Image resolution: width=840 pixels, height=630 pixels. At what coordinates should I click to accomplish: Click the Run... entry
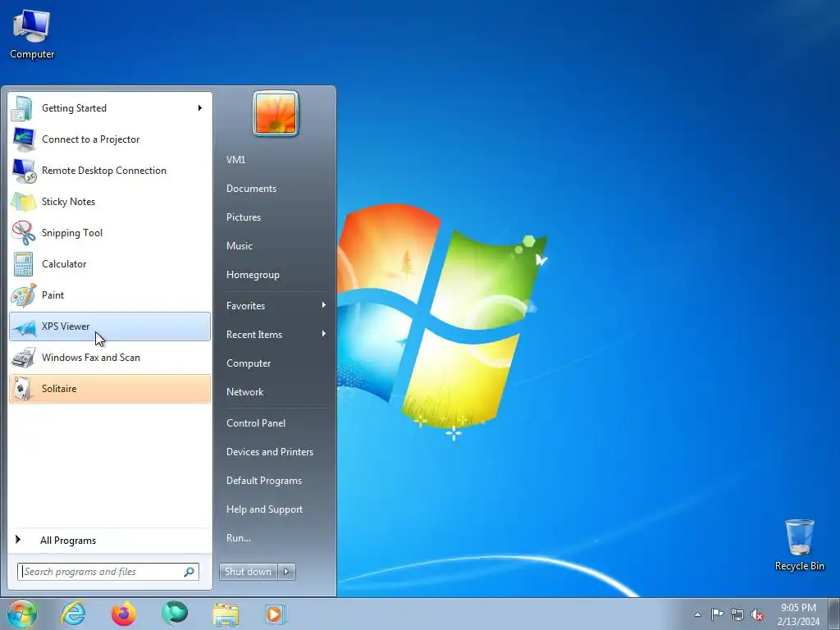point(239,538)
